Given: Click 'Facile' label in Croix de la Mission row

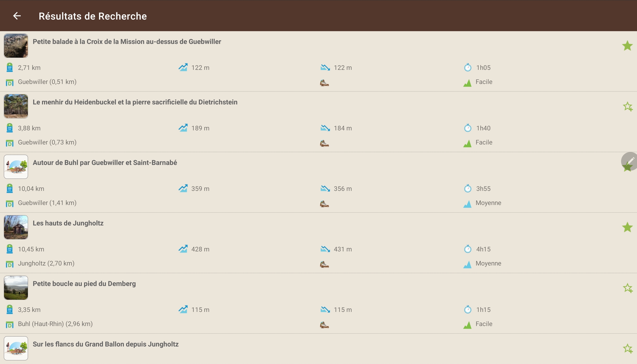Looking at the screenshot, I should (x=484, y=82).
